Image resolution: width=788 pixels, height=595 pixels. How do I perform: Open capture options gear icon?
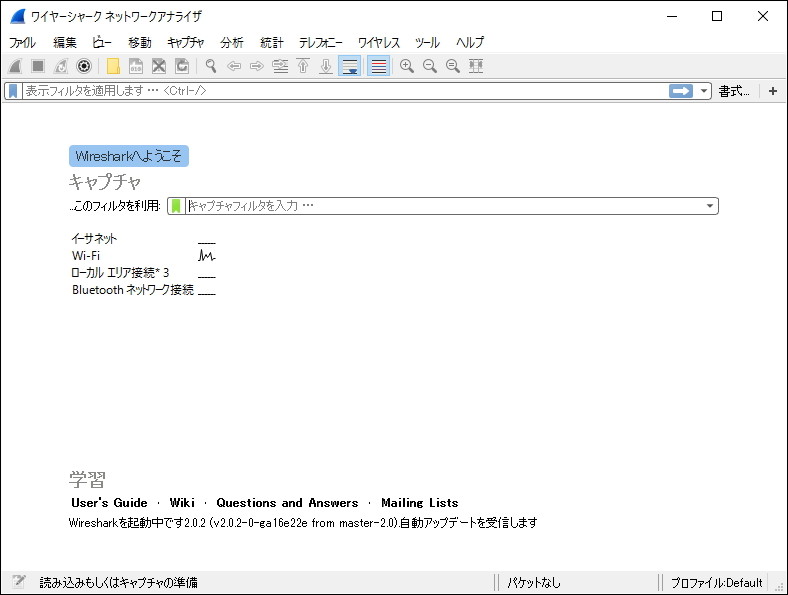coord(84,66)
